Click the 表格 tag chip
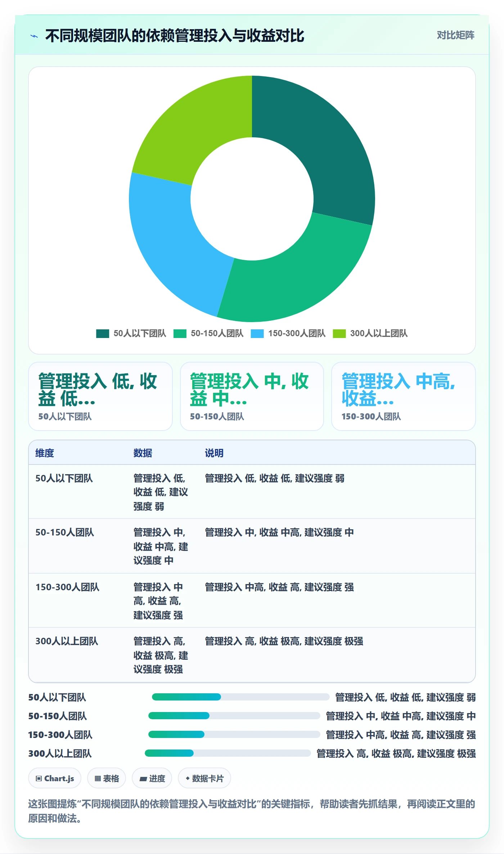Image resolution: width=504 pixels, height=854 pixels. pos(107,778)
